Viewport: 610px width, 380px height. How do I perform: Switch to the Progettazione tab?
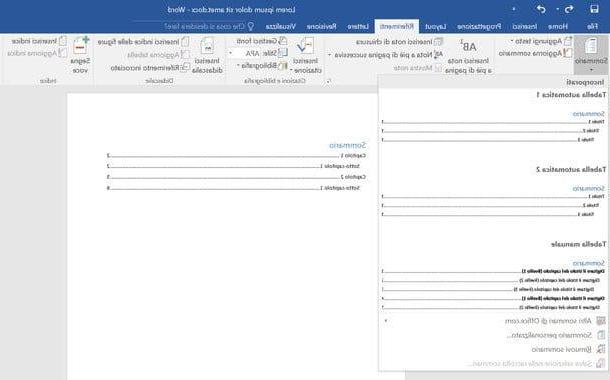coord(479,26)
